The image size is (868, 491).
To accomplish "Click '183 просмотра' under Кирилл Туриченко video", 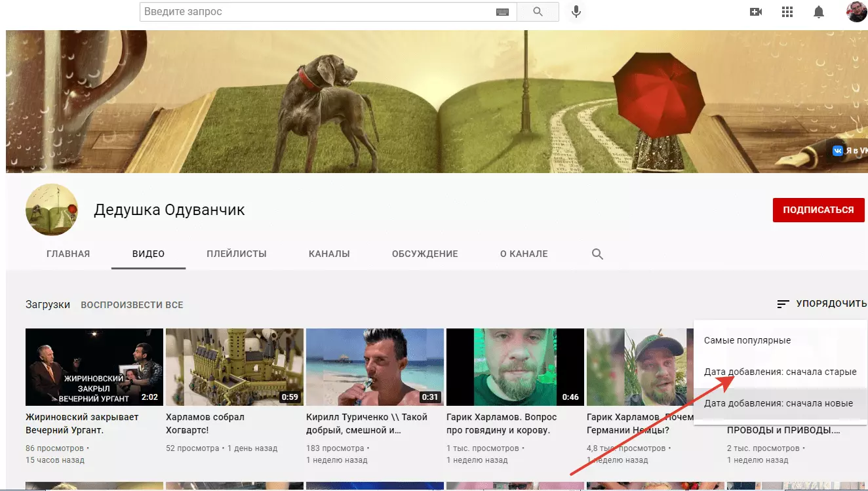I will pos(335,448).
